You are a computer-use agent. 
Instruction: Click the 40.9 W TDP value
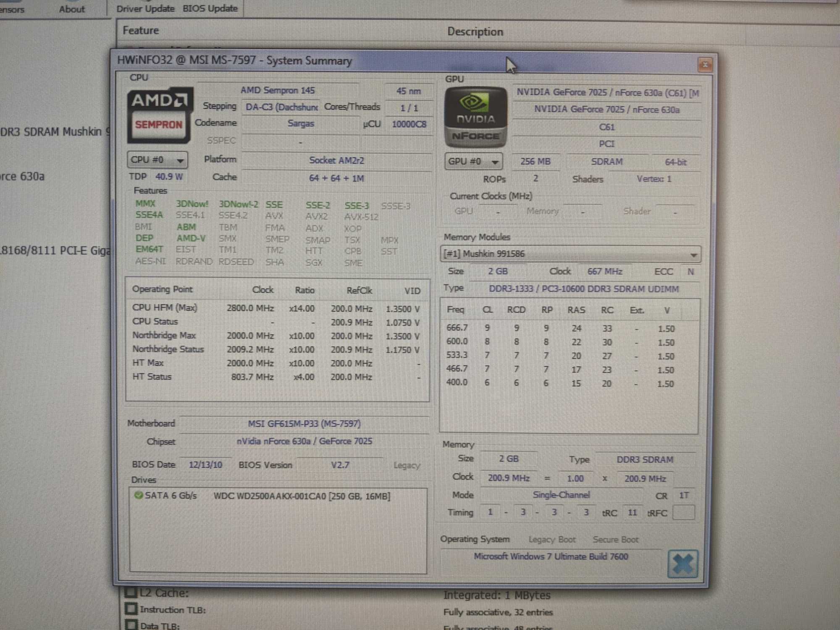tap(169, 176)
